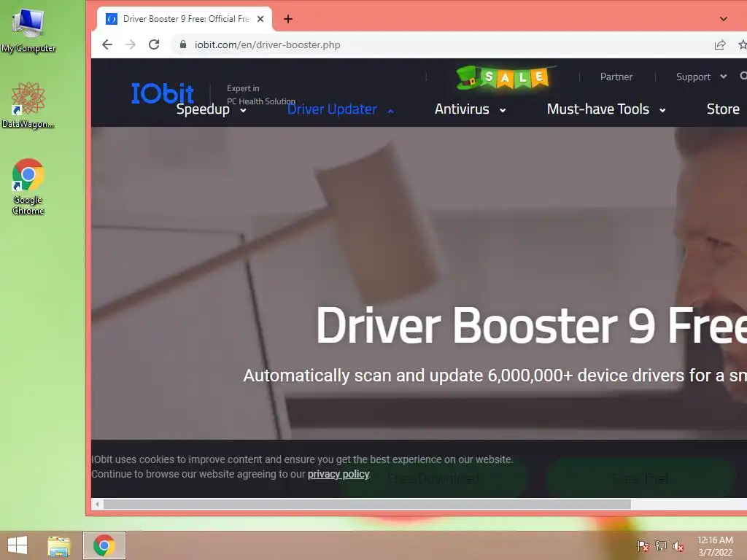Image resolution: width=747 pixels, height=560 pixels.
Task: Go to IObit logo home
Action: 163,93
